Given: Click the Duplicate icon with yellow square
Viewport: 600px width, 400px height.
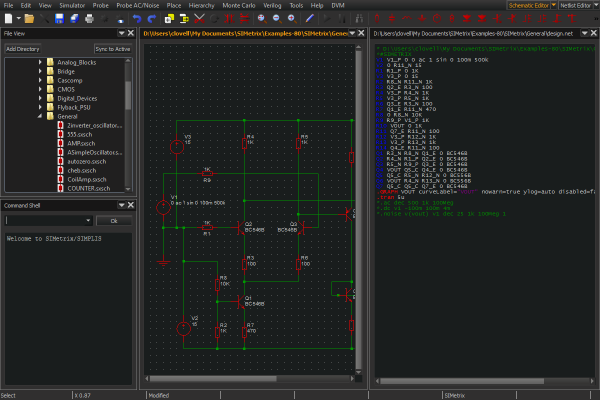Looking at the screenshot, I should [169, 18].
